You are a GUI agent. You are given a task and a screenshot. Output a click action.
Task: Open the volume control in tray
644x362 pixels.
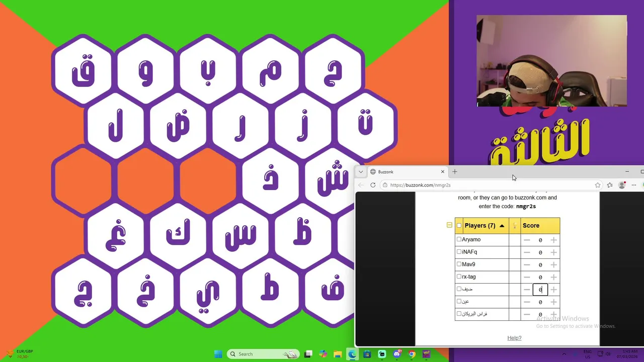point(608,354)
